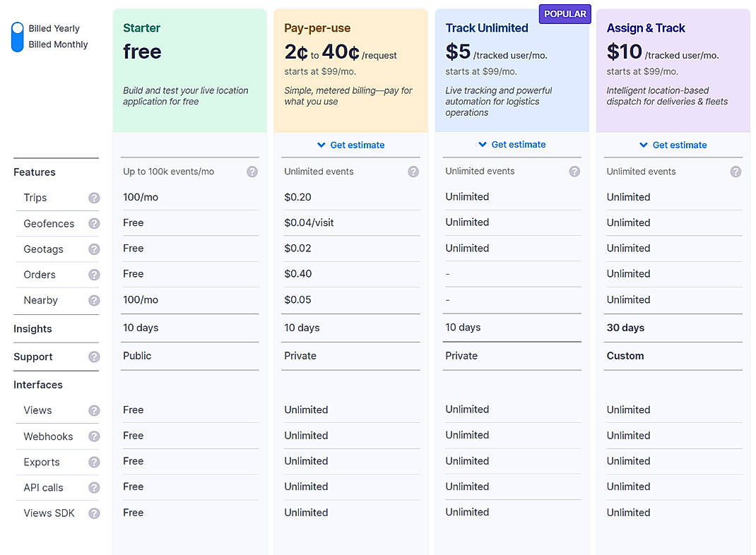
Task: Toggle billing to Billed Monthly
Action: click(x=59, y=44)
